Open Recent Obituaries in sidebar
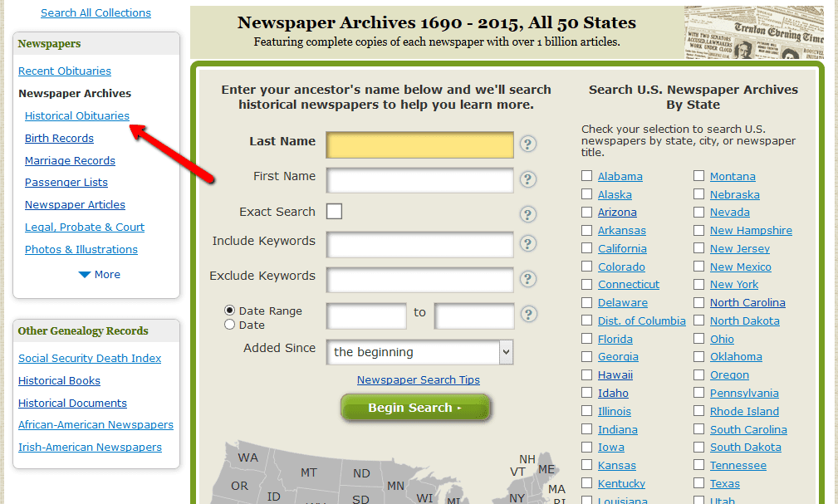Viewport: 838px width, 504px height. click(x=65, y=71)
